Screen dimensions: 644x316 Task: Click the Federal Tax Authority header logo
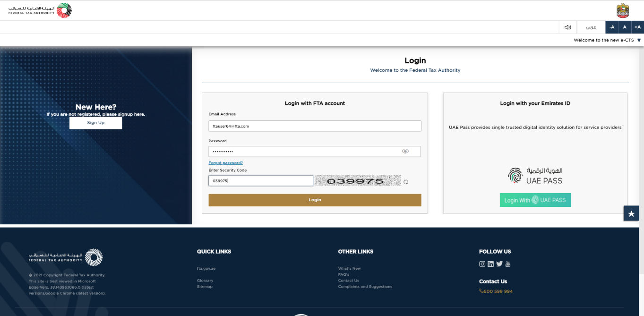click(x=40, y=10)
